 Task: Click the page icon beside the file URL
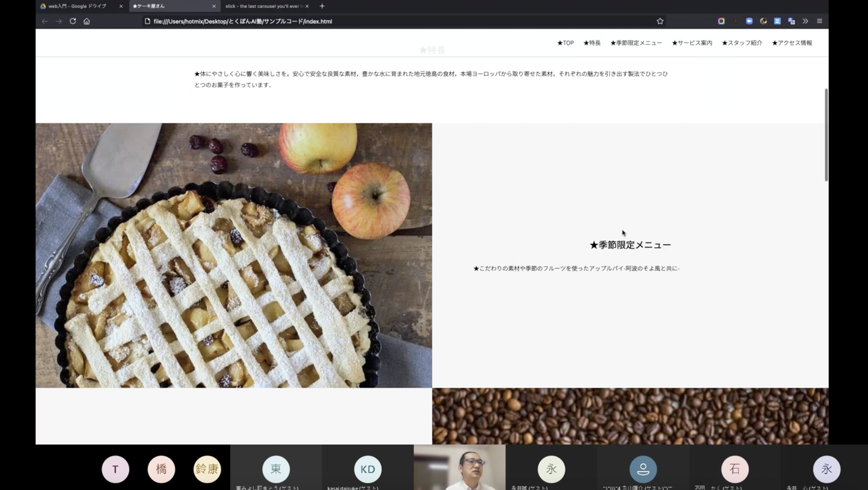coord(148,21)
